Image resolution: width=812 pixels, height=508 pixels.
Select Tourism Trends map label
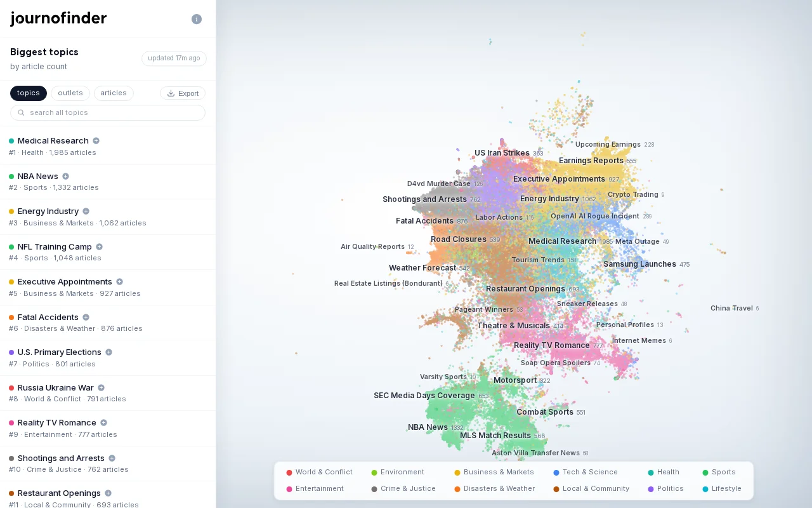click(x=538, y=260)
